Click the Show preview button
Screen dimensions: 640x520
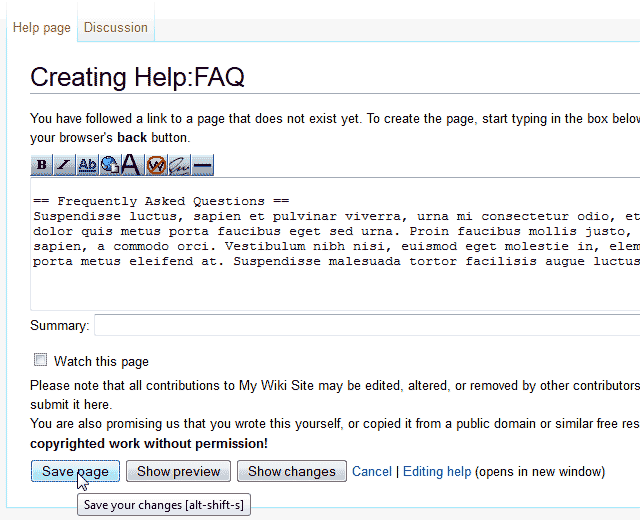point(179,471)
